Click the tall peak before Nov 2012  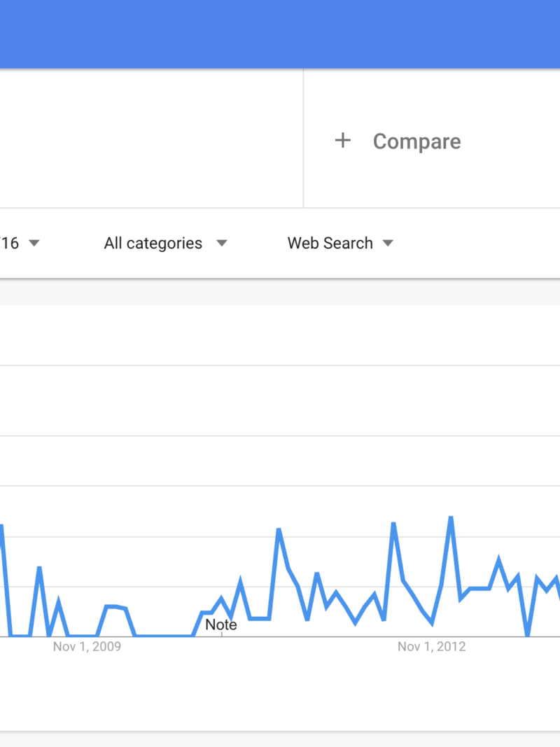click(393, 524)
